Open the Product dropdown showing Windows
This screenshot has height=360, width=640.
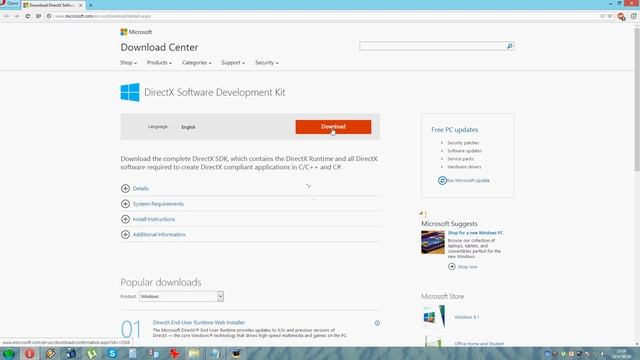click(181, 296)
